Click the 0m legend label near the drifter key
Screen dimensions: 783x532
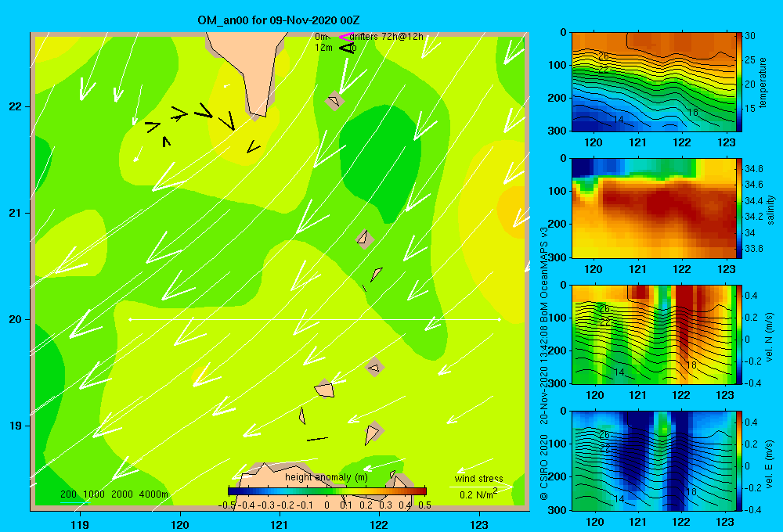322,37
